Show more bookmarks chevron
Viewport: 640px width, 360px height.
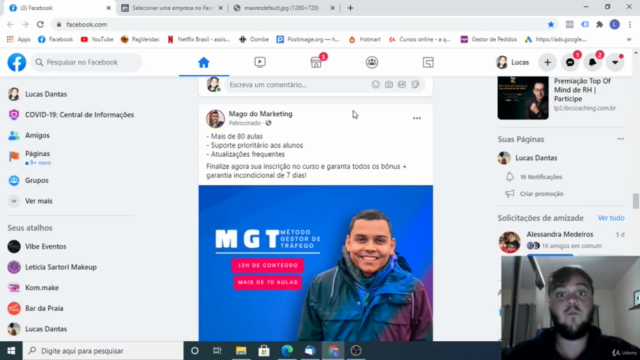(629, 40)
